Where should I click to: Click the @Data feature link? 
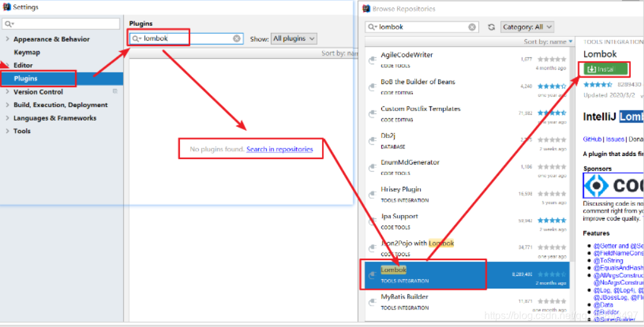(603, 305)
